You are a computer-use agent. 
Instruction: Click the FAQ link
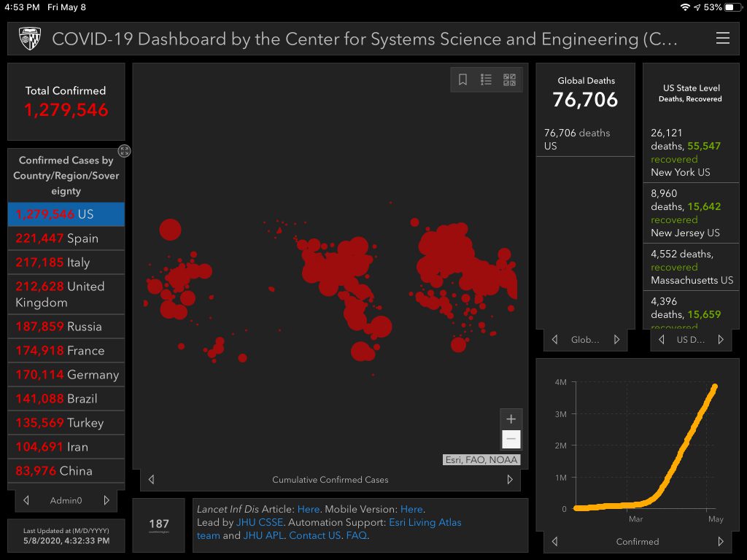pos(356,536)
